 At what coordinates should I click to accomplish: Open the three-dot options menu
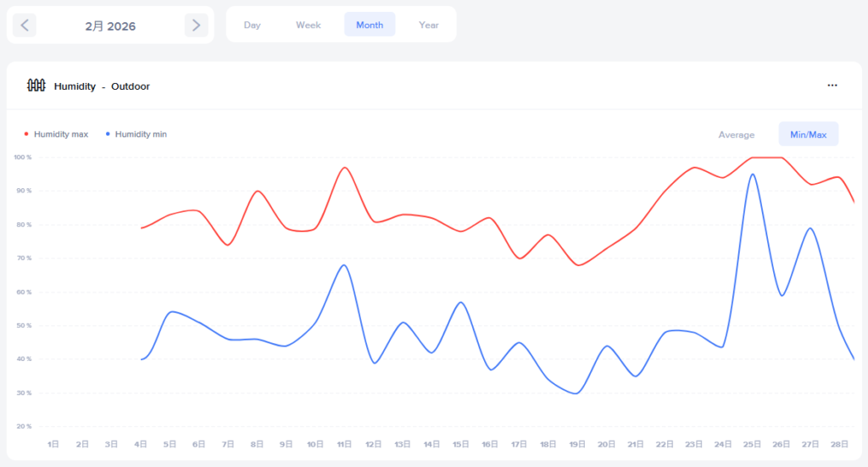832,86
